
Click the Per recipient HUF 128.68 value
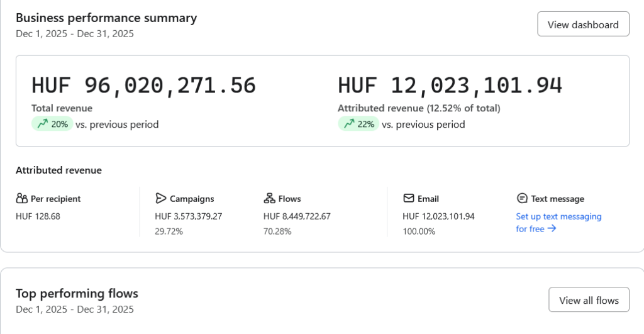point(38,216)
